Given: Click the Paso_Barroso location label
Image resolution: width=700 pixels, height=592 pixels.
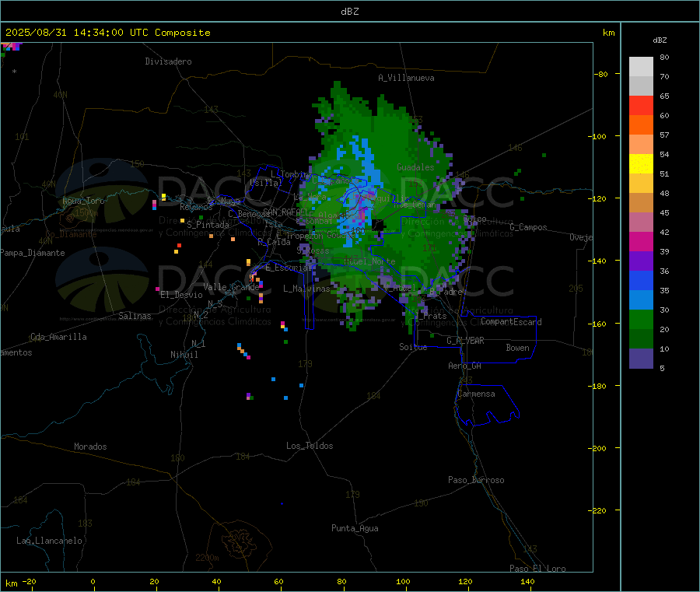Looking at the screenshot, I should tap(476, 480).
